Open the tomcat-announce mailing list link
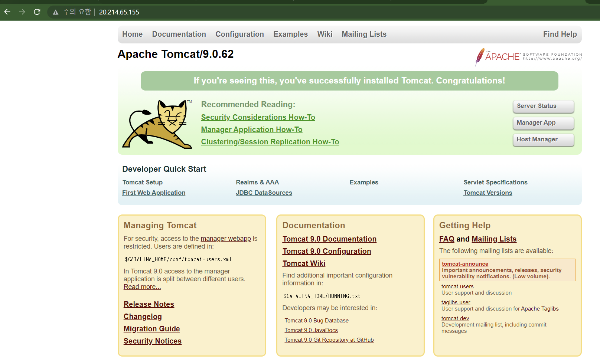600x364 pixels. coord(465,264)
